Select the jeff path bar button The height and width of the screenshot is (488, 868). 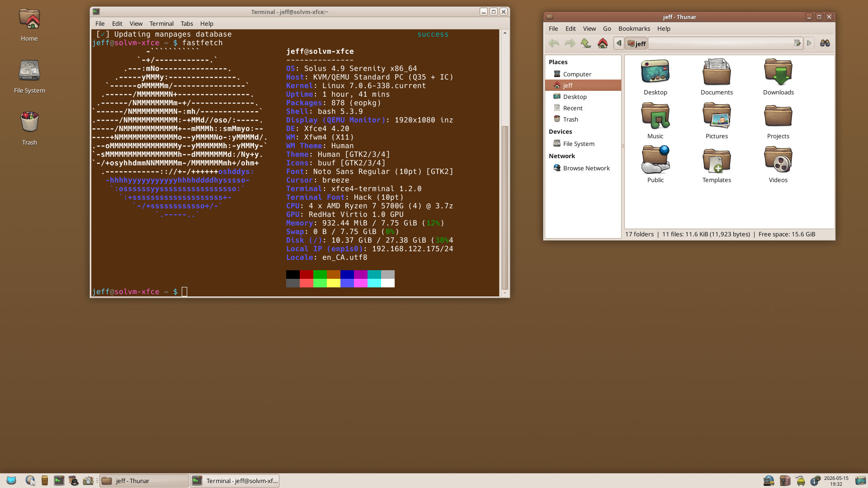636,43
